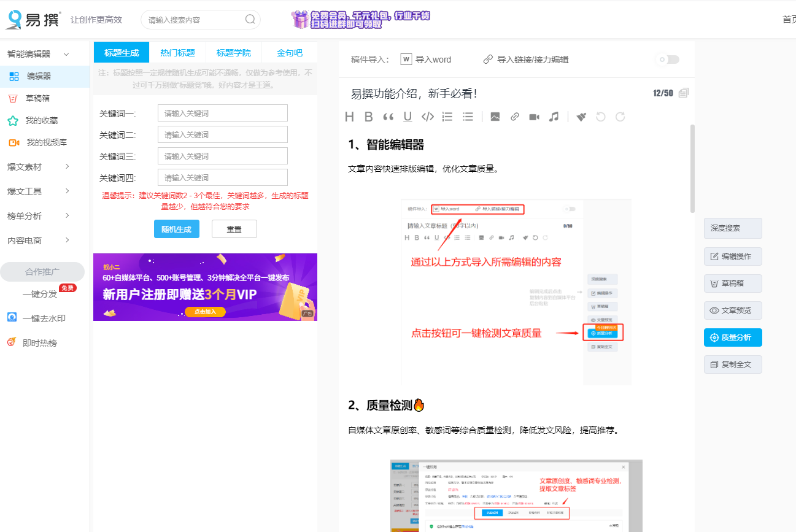Click the 我的收藏 star icon
The height and width of the screenshot is (532, 796).
coord(12,120)
